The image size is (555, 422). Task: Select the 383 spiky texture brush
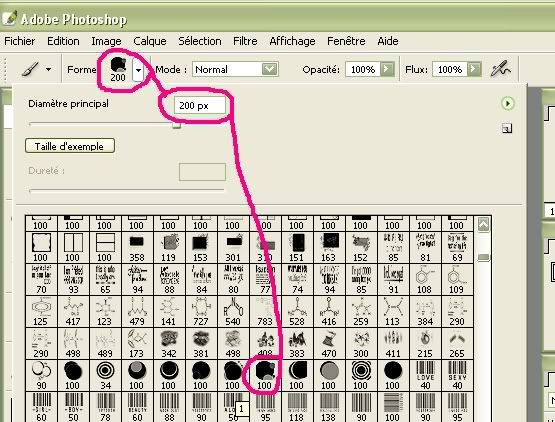(297, 343)
